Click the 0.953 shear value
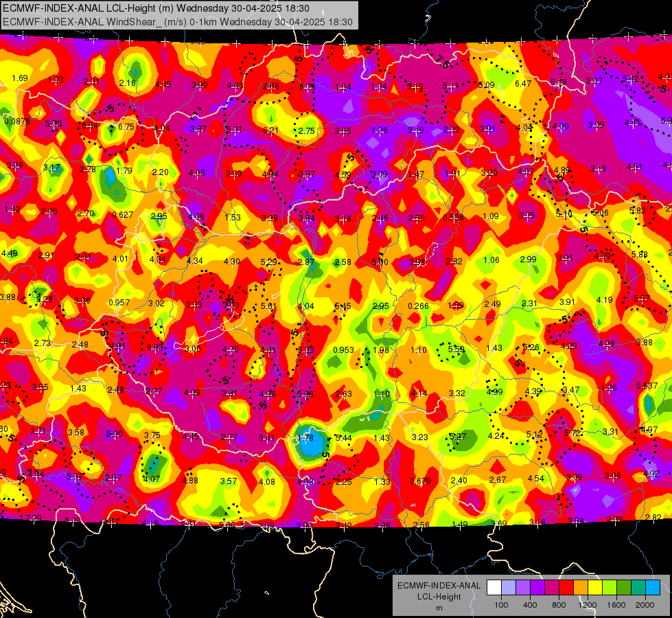The width and height of the screenshot is (672, 618). pos(344,350)
